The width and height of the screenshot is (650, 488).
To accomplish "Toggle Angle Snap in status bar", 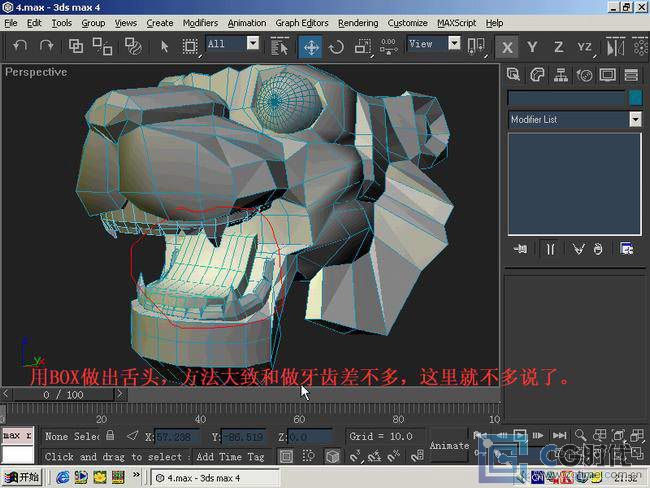I will tap(374, 456).
